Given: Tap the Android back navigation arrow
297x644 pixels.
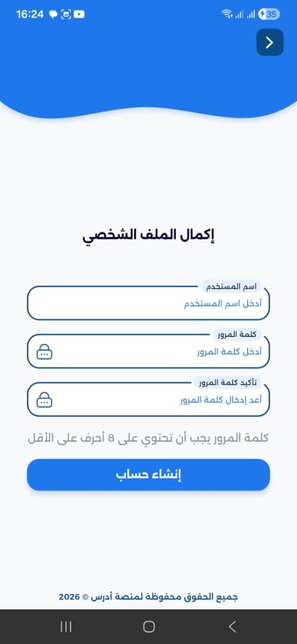Looking at the screenshot, I should click(x=232, y=626).
